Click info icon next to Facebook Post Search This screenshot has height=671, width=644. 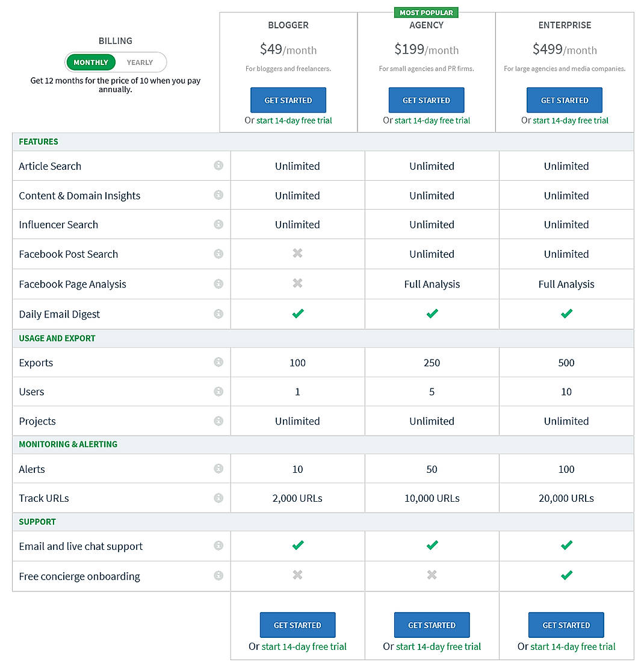point(218,254)
